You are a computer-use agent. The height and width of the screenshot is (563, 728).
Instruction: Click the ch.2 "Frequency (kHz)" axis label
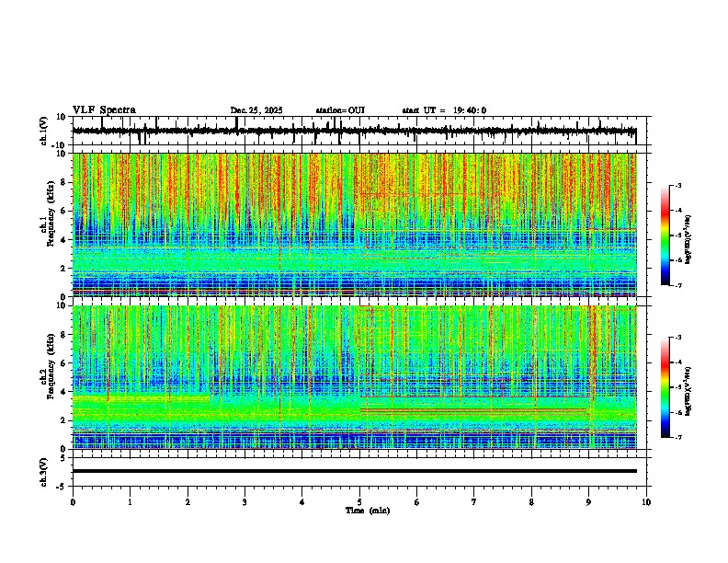[51, 366]
